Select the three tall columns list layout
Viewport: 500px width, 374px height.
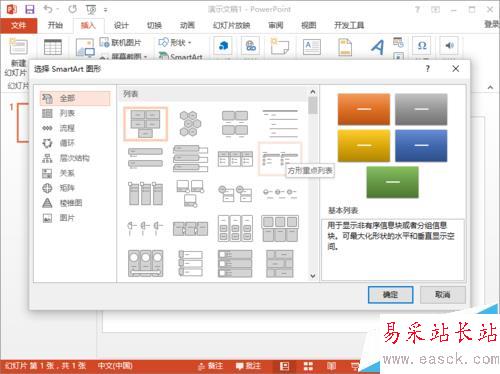coord(145,193)
